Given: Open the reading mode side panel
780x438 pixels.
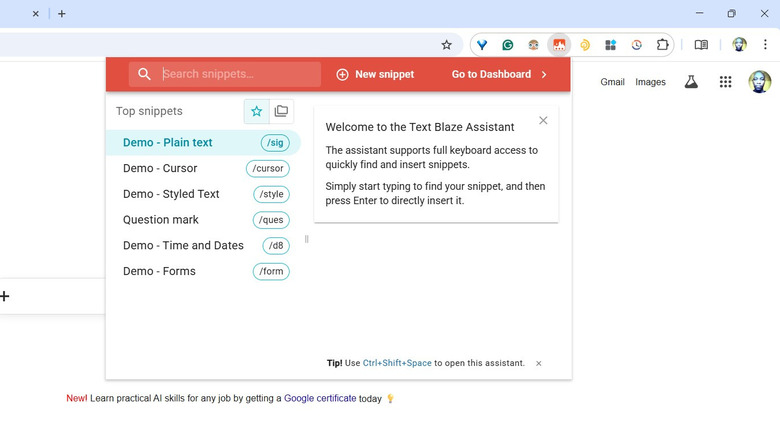Looking at the screenshot, I should click(x=701, y=45).
